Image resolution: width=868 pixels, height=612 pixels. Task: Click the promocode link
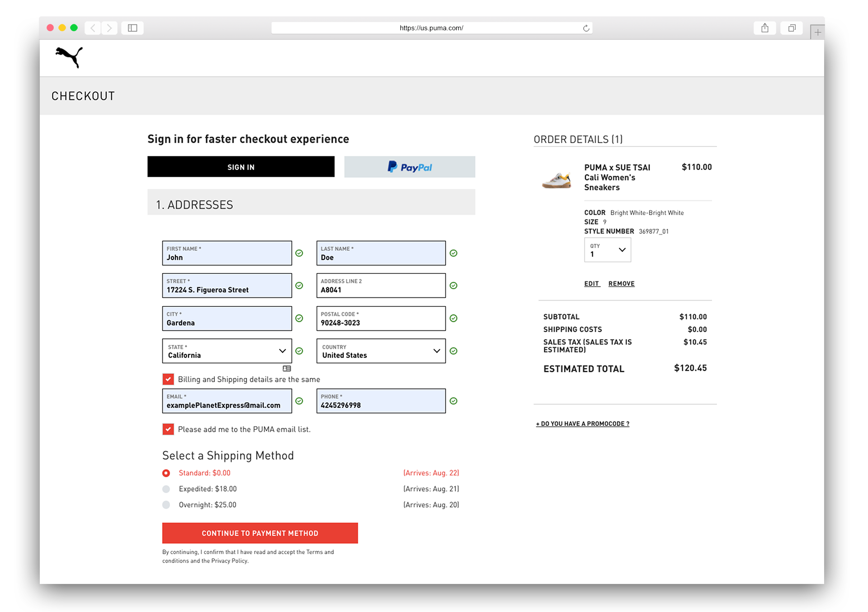[x=582, y=424]
